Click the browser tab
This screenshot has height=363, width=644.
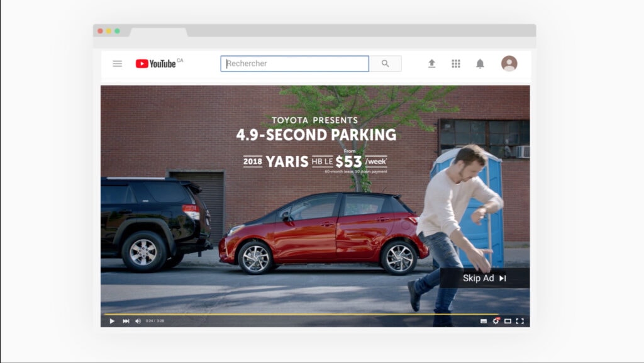(x=158, y=32)
